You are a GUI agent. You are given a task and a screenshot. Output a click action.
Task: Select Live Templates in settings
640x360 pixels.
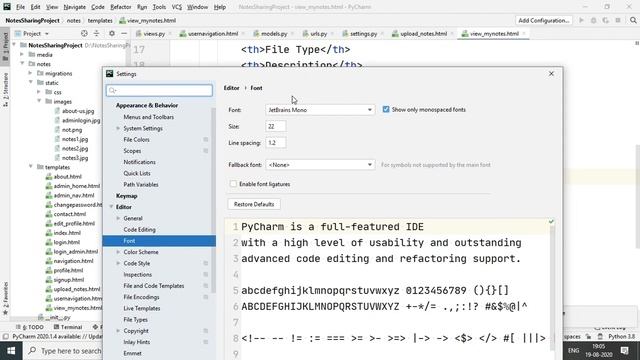point(142,308)
